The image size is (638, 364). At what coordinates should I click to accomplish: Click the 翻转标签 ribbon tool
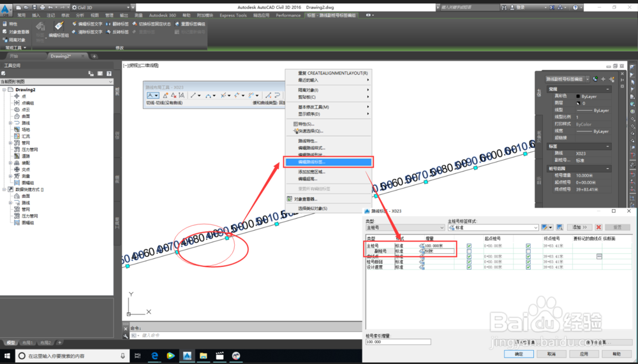pyautogui.click(x=117, y=24)
